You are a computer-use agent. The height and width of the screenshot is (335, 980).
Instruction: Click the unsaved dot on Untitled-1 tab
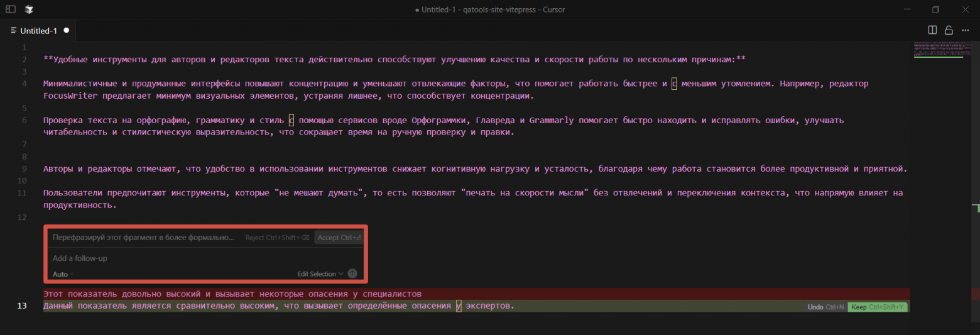click(66, 30)
